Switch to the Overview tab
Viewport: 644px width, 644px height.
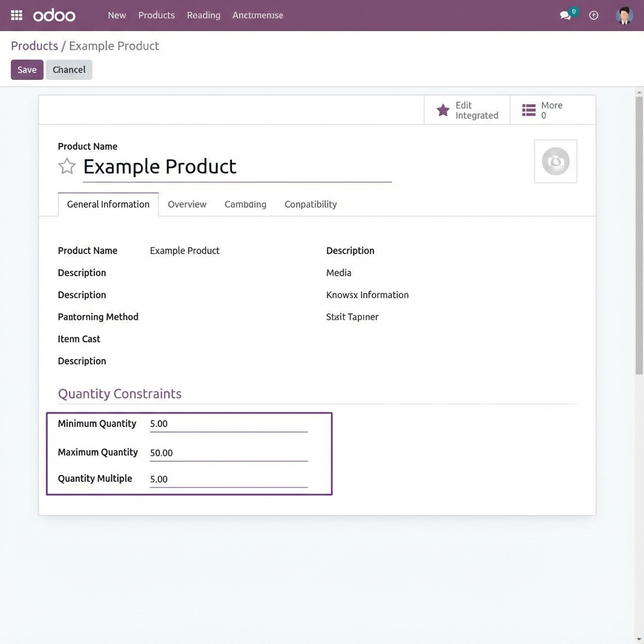pyautogui.click(x=187, y=204)
